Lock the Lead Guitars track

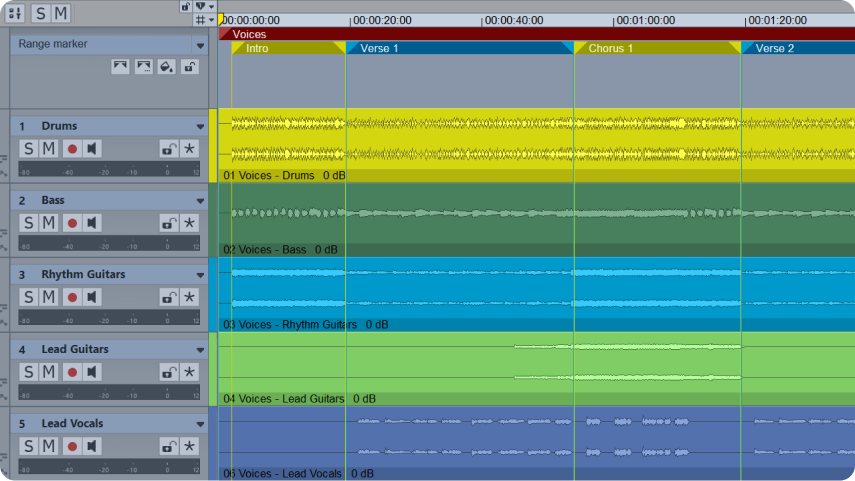tap(169, 372)
